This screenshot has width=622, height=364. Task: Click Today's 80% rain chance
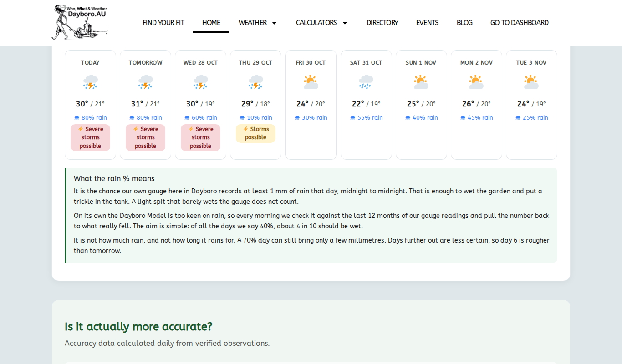pyautogui.click(x=90, y=118)
